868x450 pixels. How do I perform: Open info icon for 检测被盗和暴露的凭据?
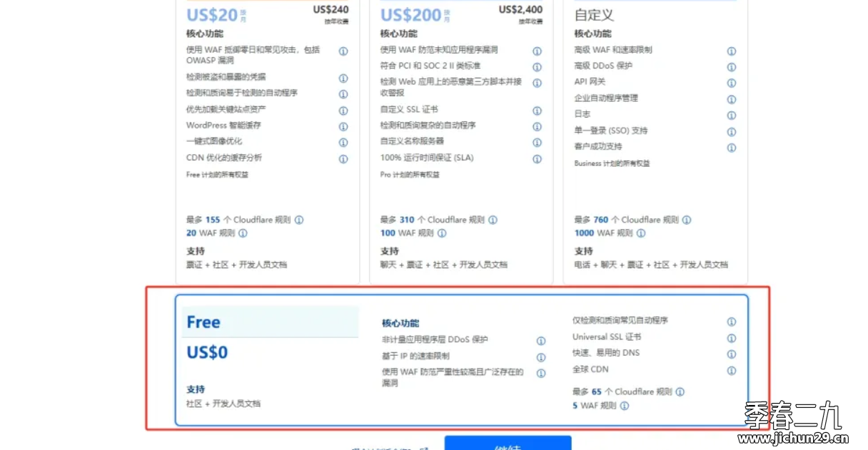(343, 78)
